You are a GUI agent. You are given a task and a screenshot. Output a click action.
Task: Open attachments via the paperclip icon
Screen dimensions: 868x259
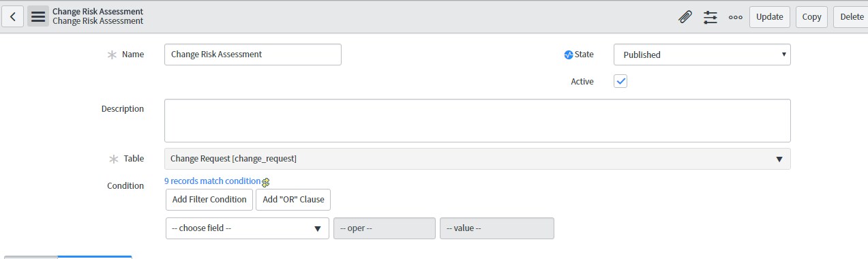point(685,17)
